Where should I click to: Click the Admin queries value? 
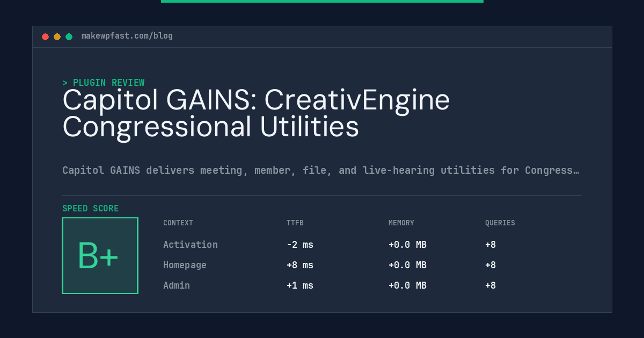pos(491,285)
